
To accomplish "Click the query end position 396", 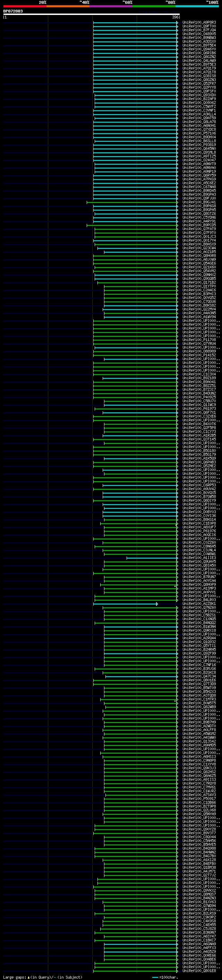I will click(175, 17).
